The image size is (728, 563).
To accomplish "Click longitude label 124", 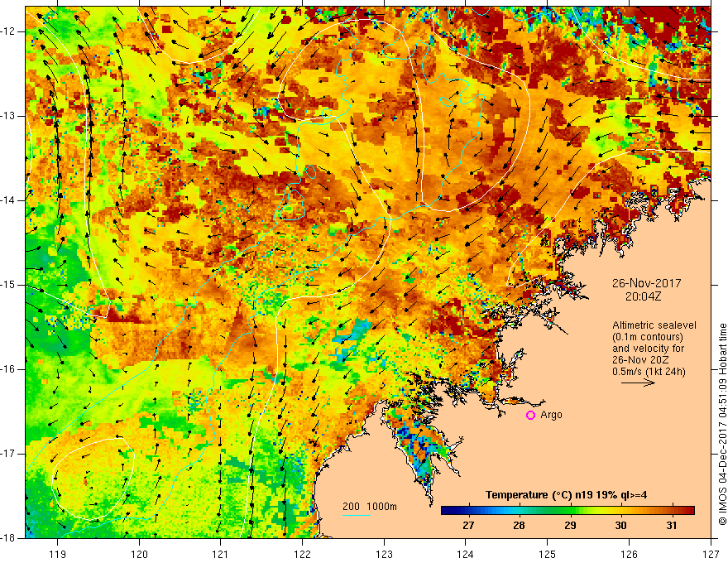I will 466,554.
